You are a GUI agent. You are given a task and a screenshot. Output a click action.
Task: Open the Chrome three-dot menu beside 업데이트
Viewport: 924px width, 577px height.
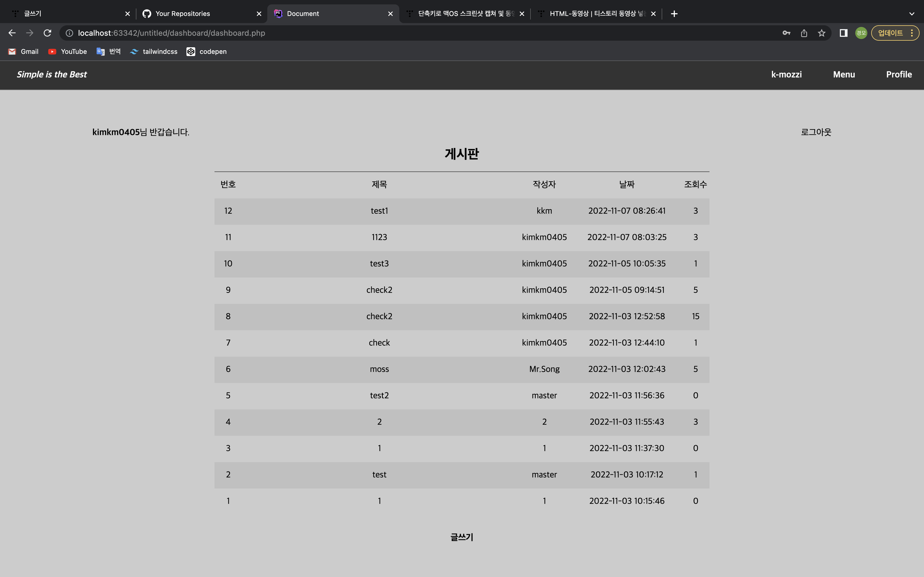(912, 33)
